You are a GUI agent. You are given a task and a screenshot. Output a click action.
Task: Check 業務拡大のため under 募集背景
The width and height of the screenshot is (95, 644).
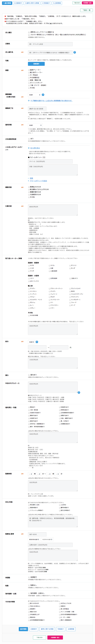(x=29, y=187)
